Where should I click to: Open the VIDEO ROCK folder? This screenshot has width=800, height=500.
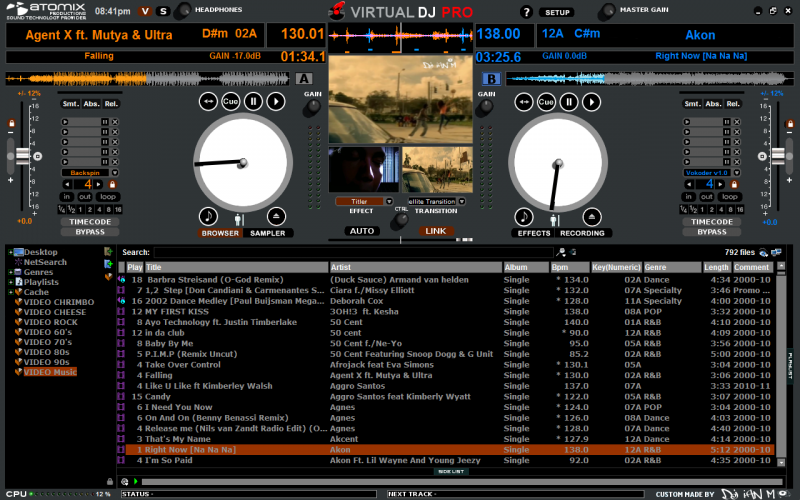pos(51,322)
